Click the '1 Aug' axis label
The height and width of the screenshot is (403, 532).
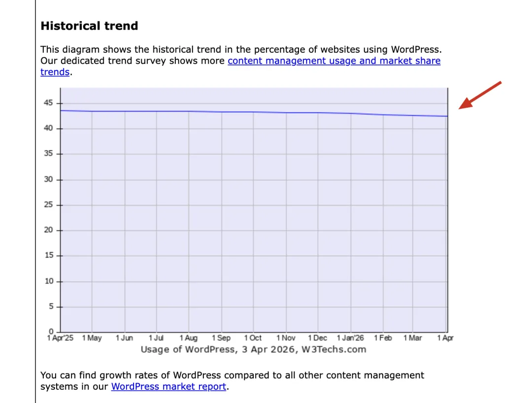pos(188,338)
